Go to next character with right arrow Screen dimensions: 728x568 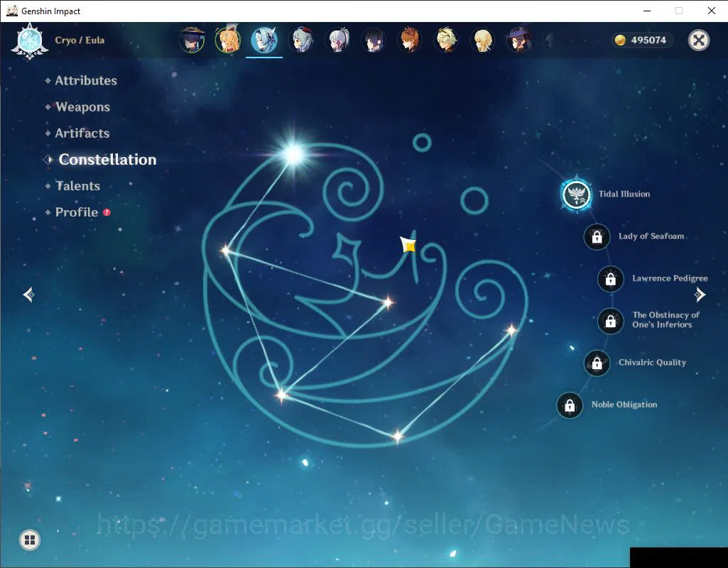point(700,295)
